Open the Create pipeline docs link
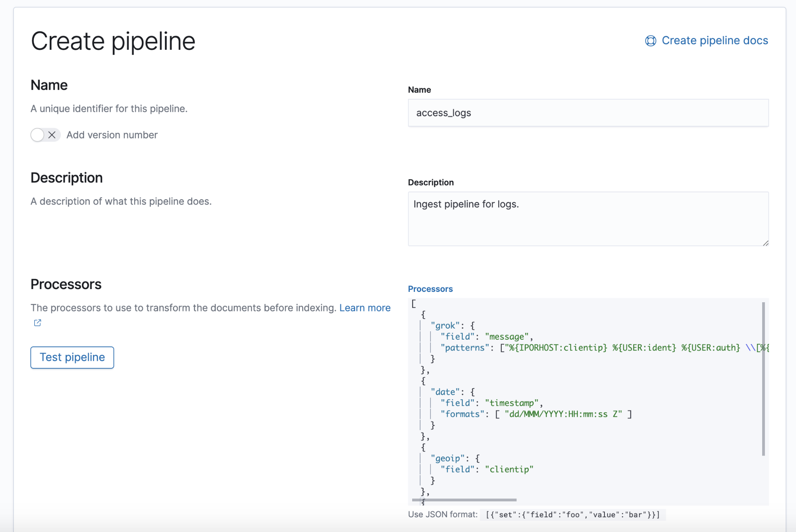796x532 pixels. pyautogui.click(x=714, y=40)
